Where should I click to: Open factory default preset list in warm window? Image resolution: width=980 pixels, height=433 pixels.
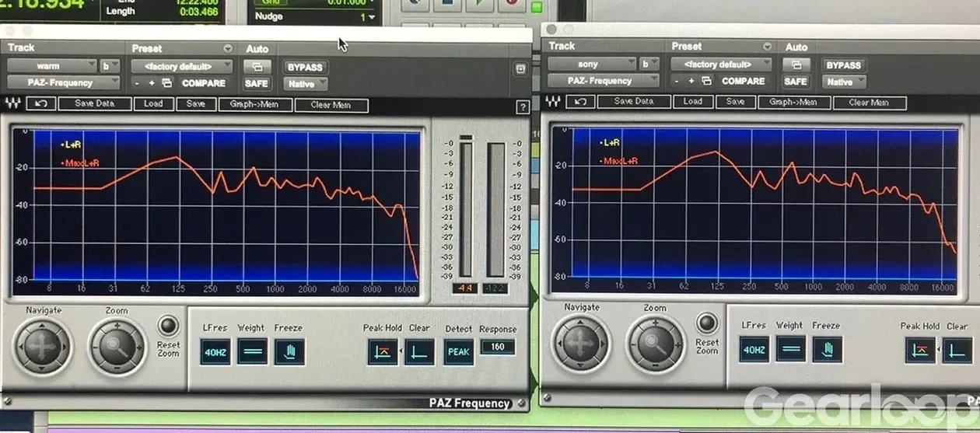pyautogui.click(x=181, y=66)
